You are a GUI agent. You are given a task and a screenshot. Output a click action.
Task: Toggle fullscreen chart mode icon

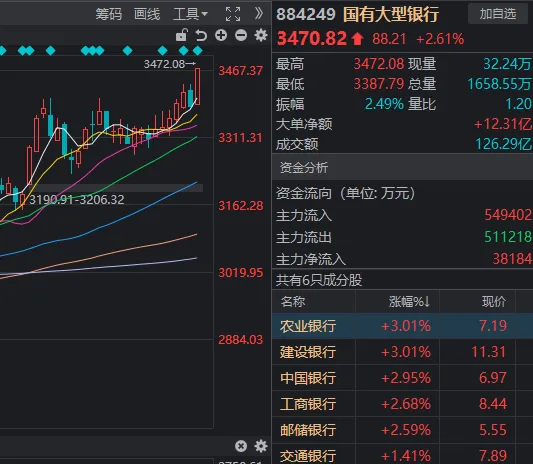point(233,14)
